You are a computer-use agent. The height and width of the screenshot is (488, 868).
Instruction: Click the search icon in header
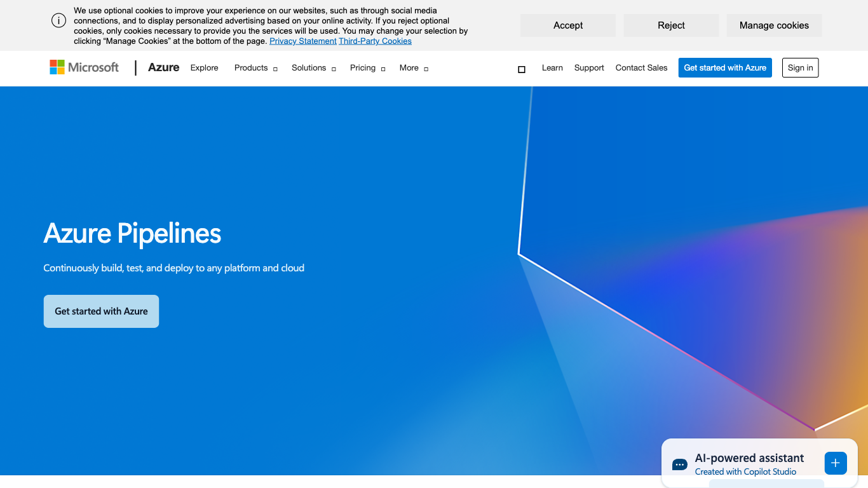tap(522, 69)
